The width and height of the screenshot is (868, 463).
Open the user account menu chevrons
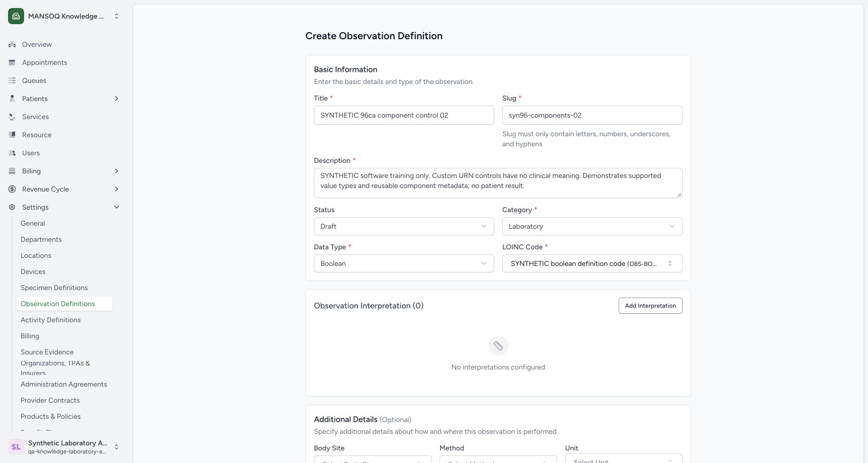117,447
